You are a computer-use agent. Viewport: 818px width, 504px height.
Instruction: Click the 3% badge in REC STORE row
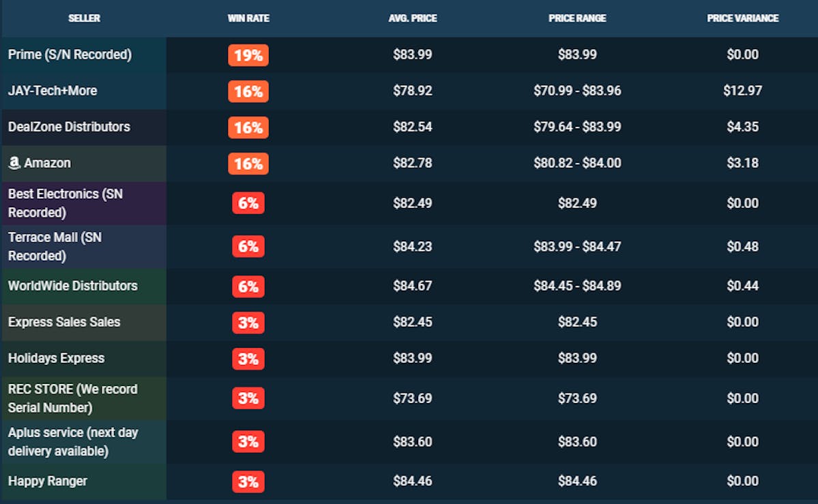[x=248, y=398]
